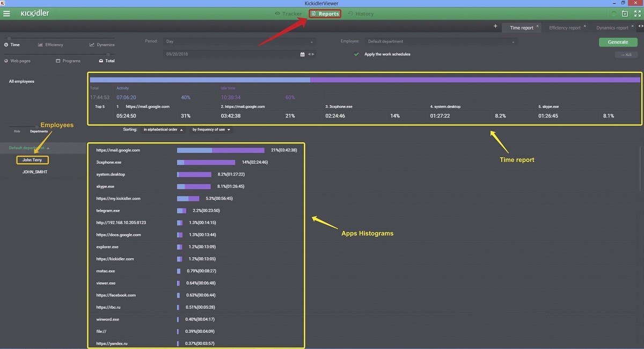This screenshot has width=644, height=349.
Task: Open the add-window icon in the green bar
Action: click(625, 13)
